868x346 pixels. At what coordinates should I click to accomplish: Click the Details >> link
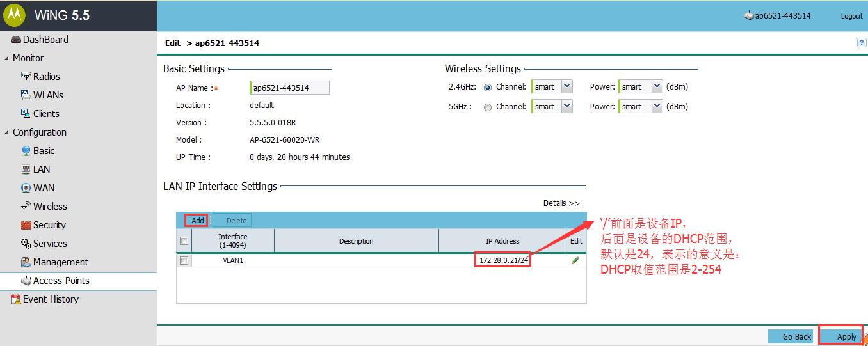(561, 203)
